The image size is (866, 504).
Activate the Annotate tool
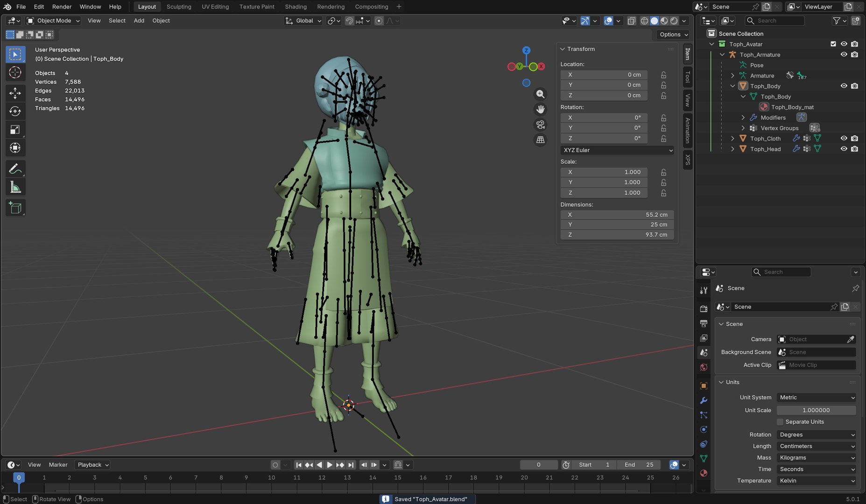pyautogui.click(x=15, y=169)
